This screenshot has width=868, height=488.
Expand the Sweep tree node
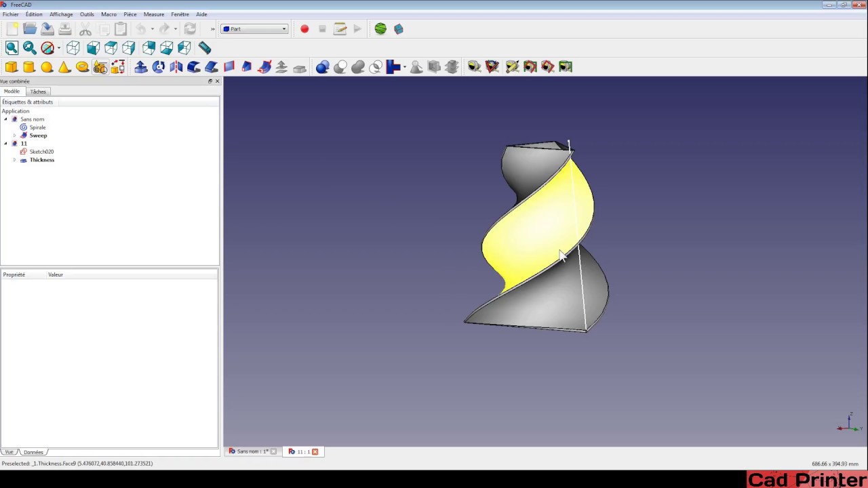[x=15, y=136]
